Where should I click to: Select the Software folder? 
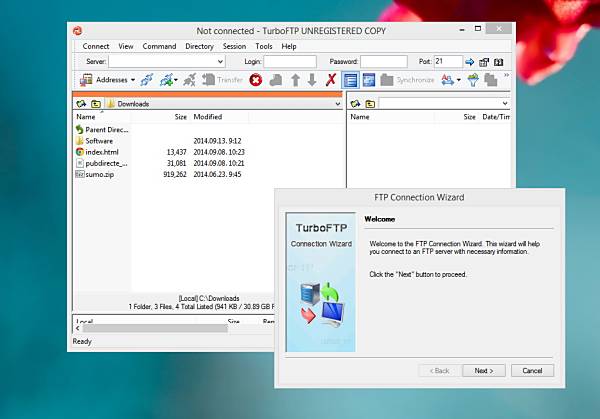point(95,141)
